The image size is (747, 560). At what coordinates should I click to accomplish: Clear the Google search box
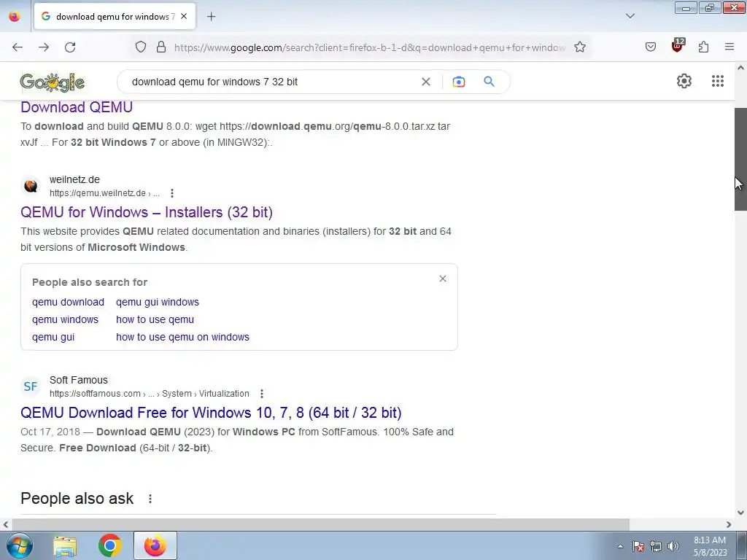(426, 82)
